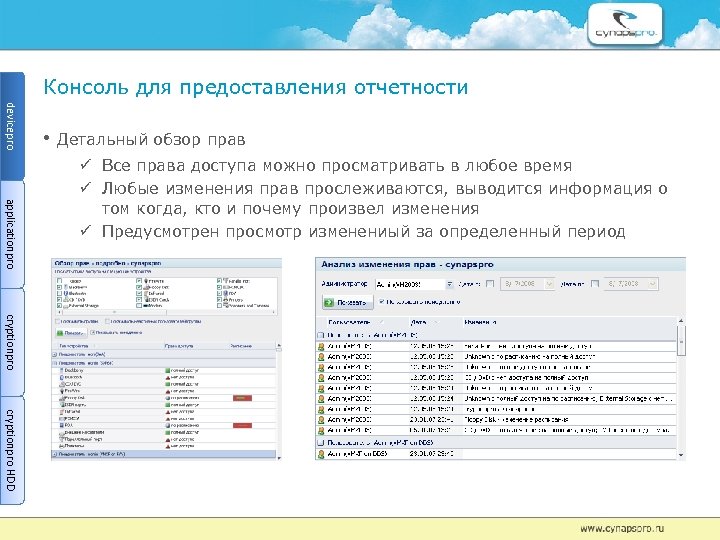Click the FireWire row icon in rights table
Image resolution: width=720 pixels, height=540 pixels.
pos(62,391)
